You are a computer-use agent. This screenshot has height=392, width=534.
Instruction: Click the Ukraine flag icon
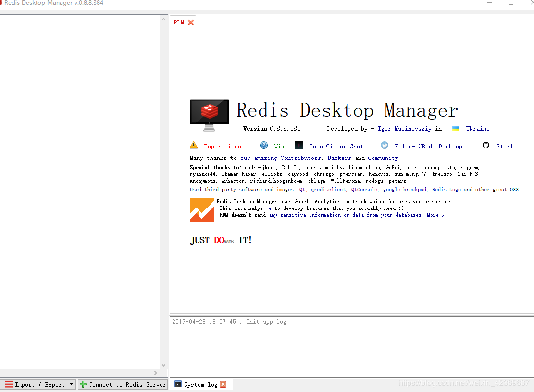point(455,128)
